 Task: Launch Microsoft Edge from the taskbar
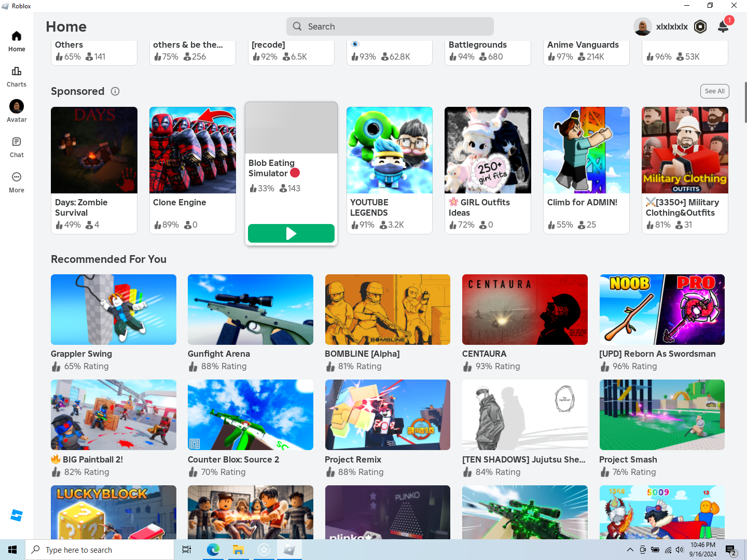(x=213, y=550)
